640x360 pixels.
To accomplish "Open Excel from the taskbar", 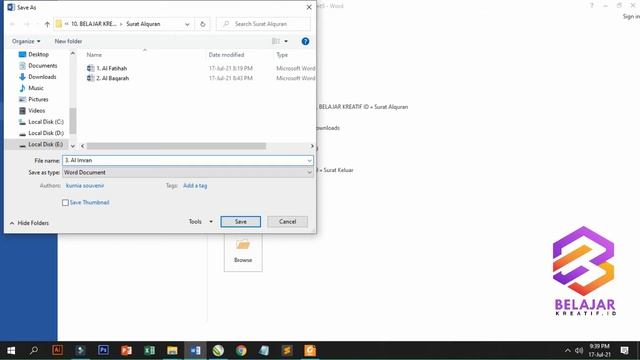I will (x=149, y=351).
